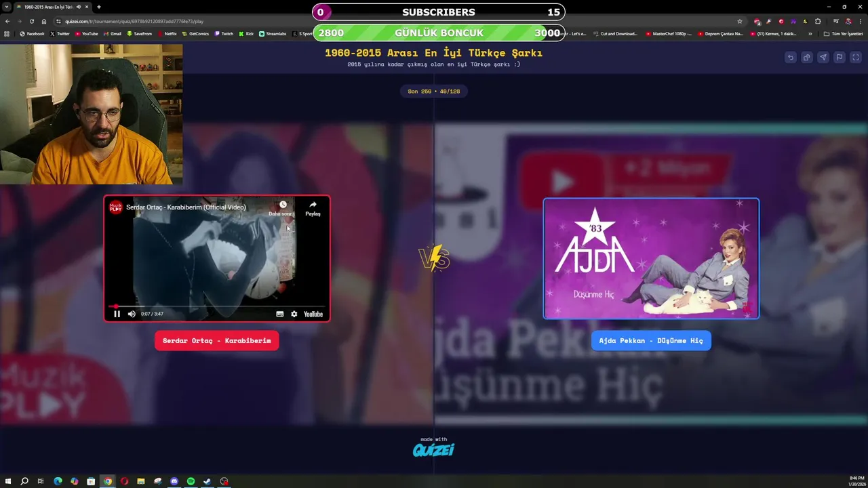The width and height of the screenshot is (868, 488).
Task: Click the undo icon in quiz toolbar
Action: click(790, 58)
